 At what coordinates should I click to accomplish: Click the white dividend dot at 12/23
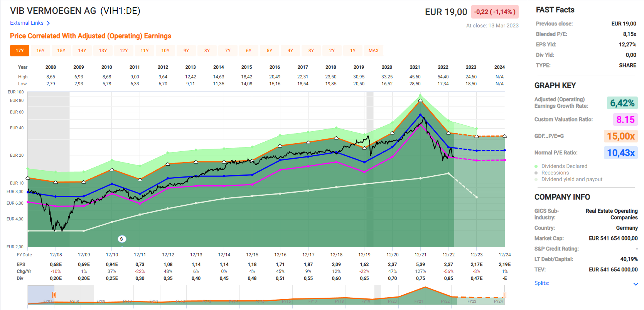(477, 197)
